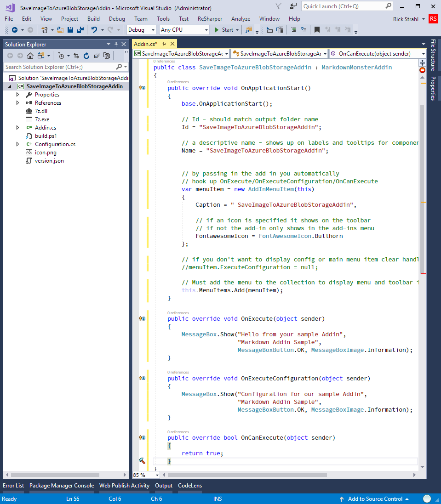The height and width of the screenshot is (504, 441).
Task: Open the project scope dropdown in the navigation bar
Action: point(182,54)
